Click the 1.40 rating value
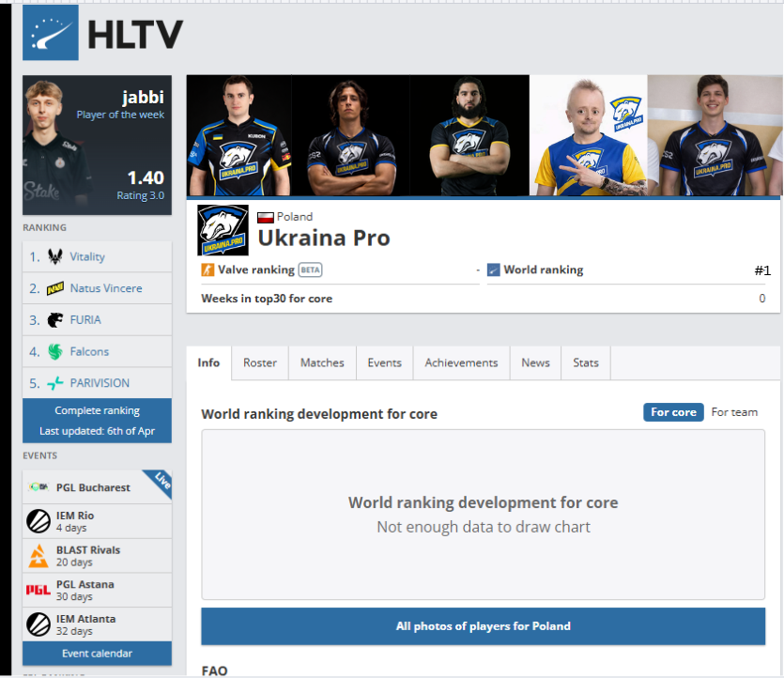 (146, 177)
